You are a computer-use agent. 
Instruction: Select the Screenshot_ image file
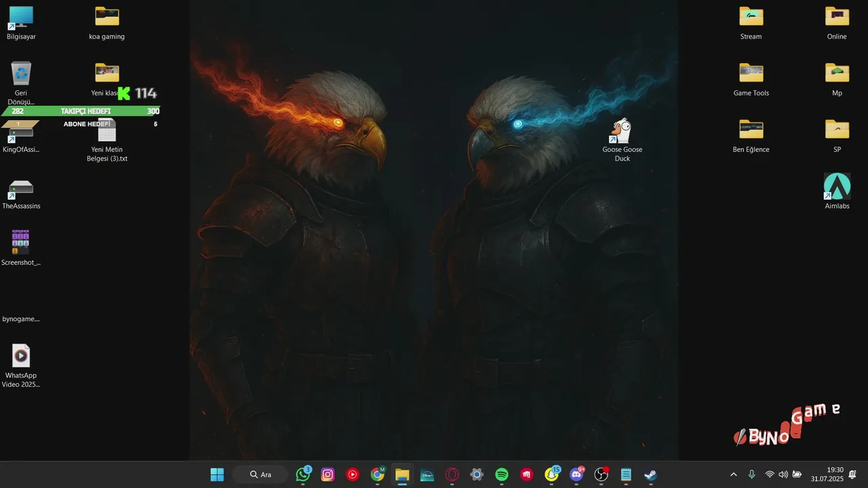21,249
